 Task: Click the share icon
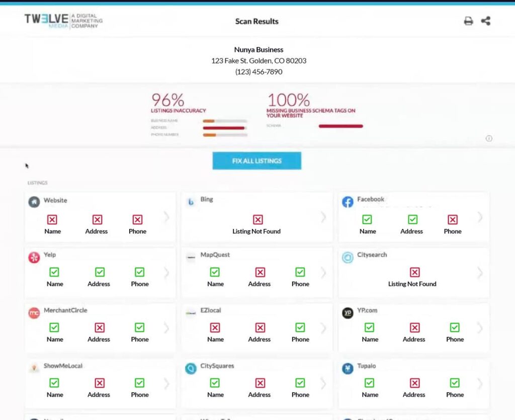(486, 21)
